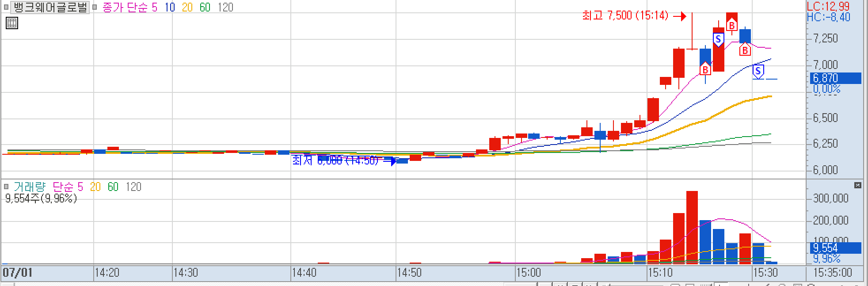This screenshot has height=286, width=868.
Task: Click the 14:50 time axis label
Action: pyautogui.click(x=409, y=273)
